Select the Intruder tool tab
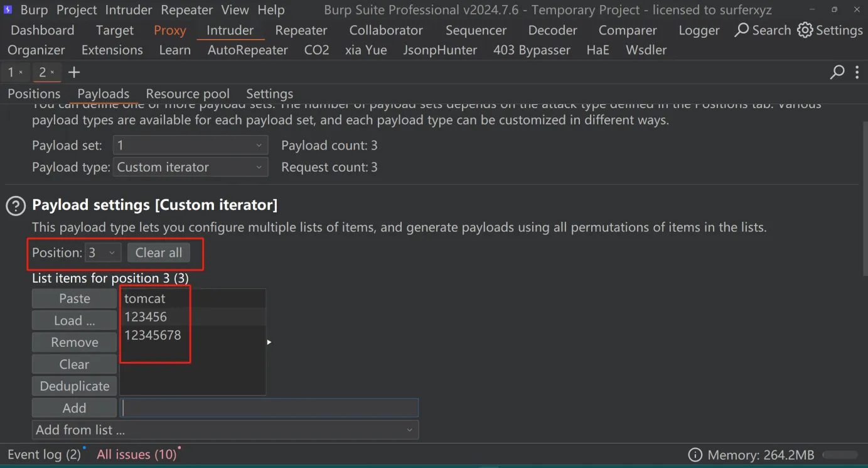This screenshot has width=868, height=468. [x=230, y=30]
